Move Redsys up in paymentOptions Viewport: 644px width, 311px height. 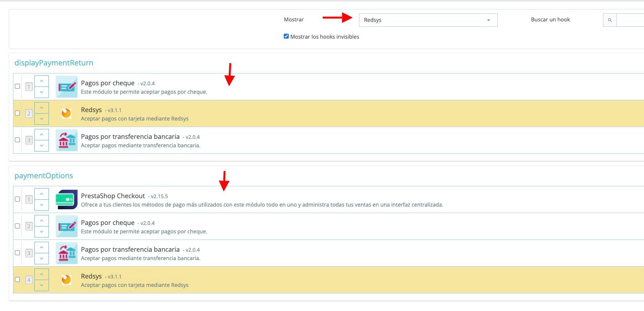pyautogui.click(x=42, y=274)
